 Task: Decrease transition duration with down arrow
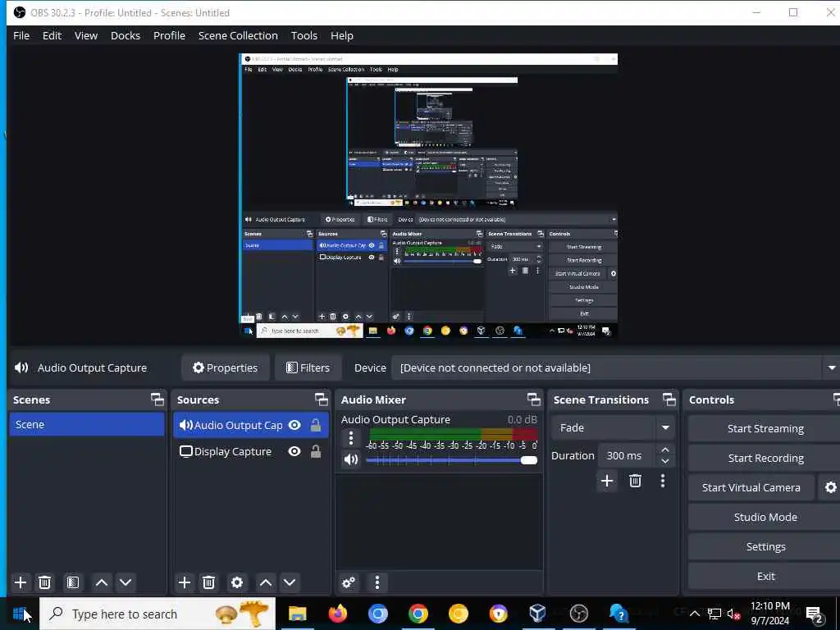664,461
